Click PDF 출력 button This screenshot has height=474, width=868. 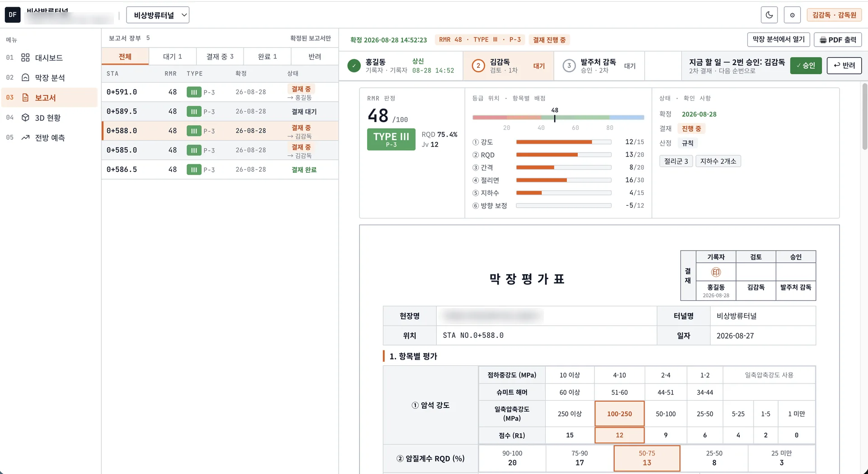pyautogui.click(x=838, y=40)
